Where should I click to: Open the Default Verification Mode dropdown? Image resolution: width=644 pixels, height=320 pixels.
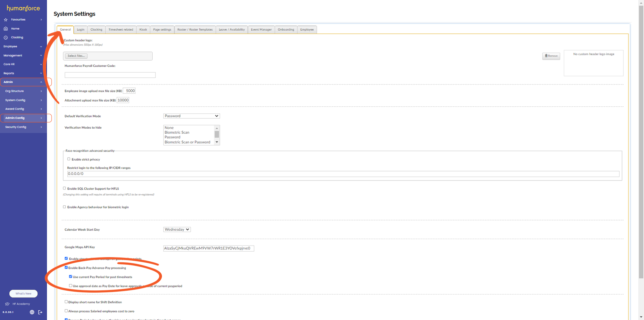191,116
